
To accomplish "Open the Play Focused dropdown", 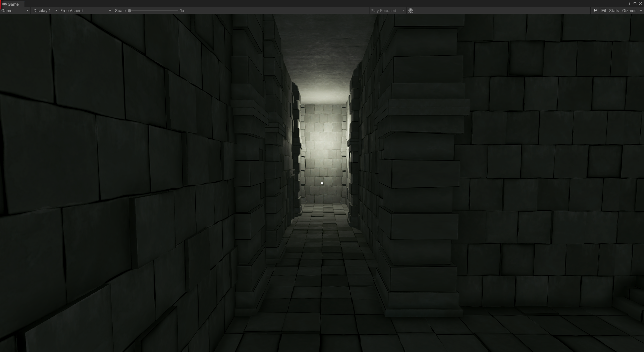I will tap(387, 10).
